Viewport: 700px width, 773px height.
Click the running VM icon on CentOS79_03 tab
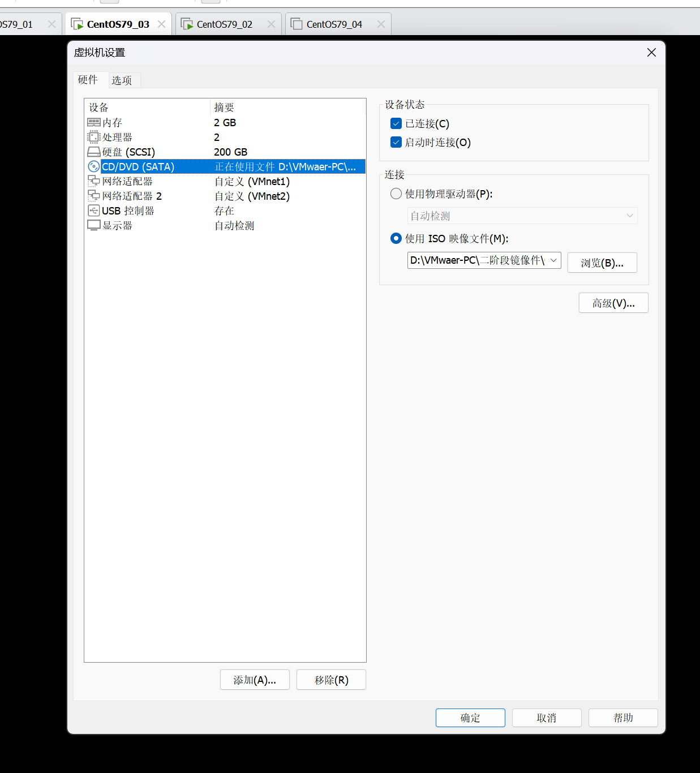click(76, 24)
